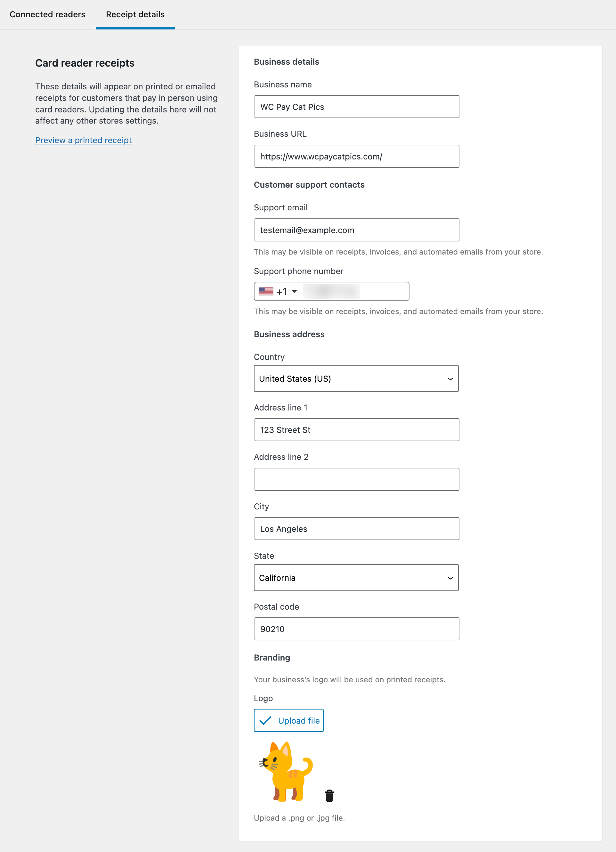The image size is (616, 852).
Task: Click the Support email input field
Action: tap(356, 230)
